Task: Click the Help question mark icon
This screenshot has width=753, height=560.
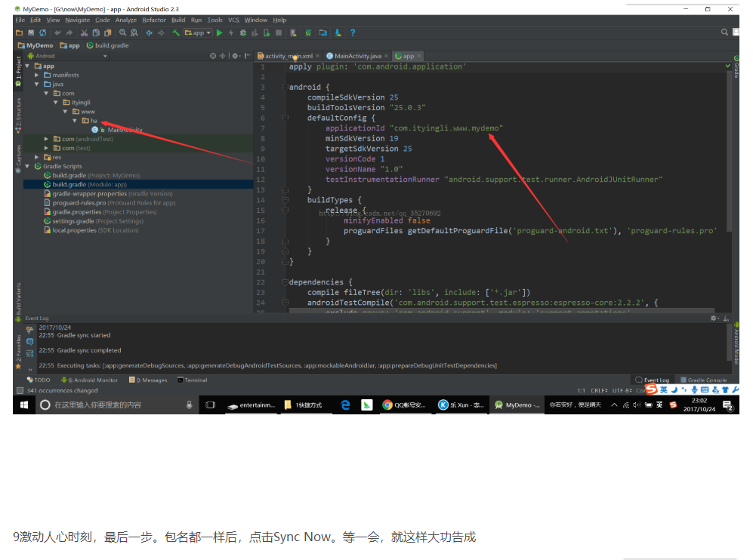Action: 352,33
